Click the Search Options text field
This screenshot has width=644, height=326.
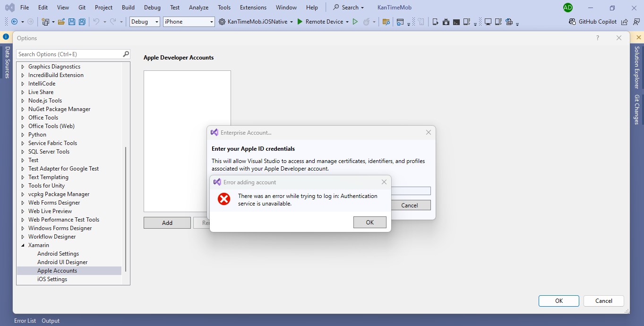pyautogui.click(x=69, y=54)
